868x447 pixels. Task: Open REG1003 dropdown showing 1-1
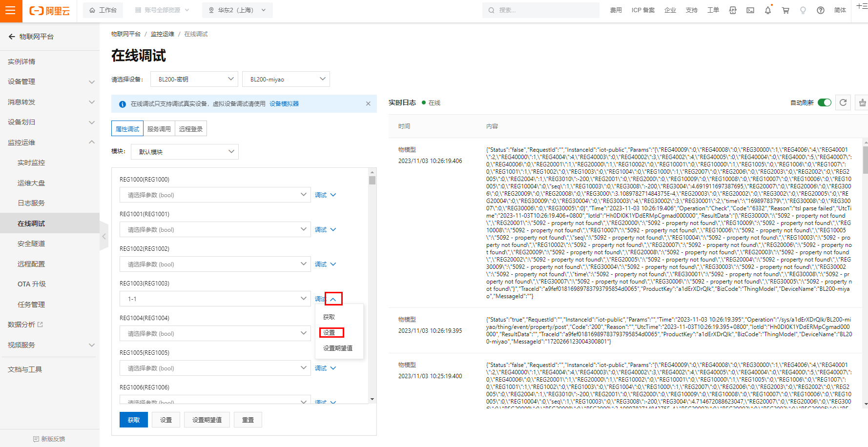[215, 299]
